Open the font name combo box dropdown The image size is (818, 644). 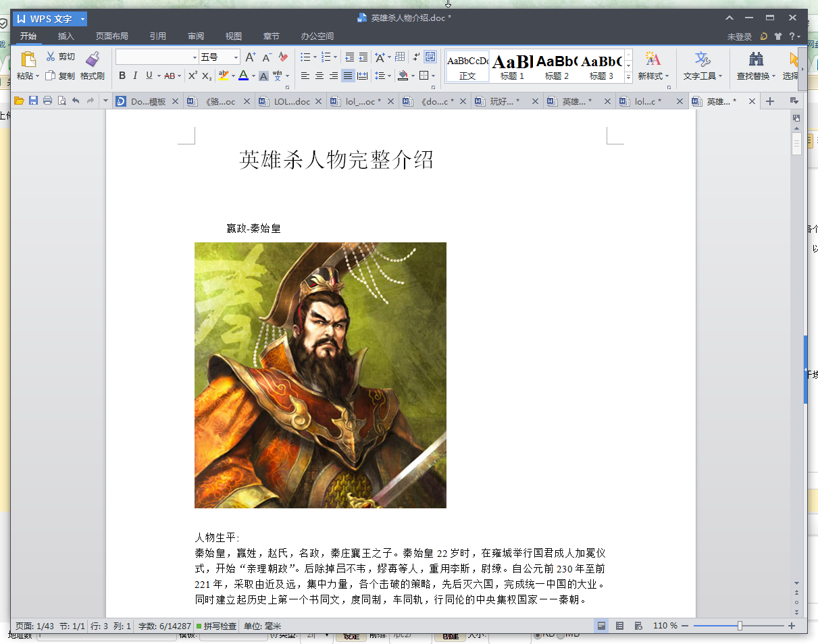(x=195, y=57)
